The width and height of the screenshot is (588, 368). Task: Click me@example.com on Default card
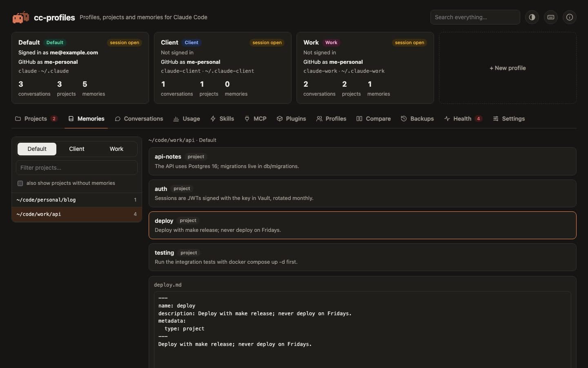(74, 52)
